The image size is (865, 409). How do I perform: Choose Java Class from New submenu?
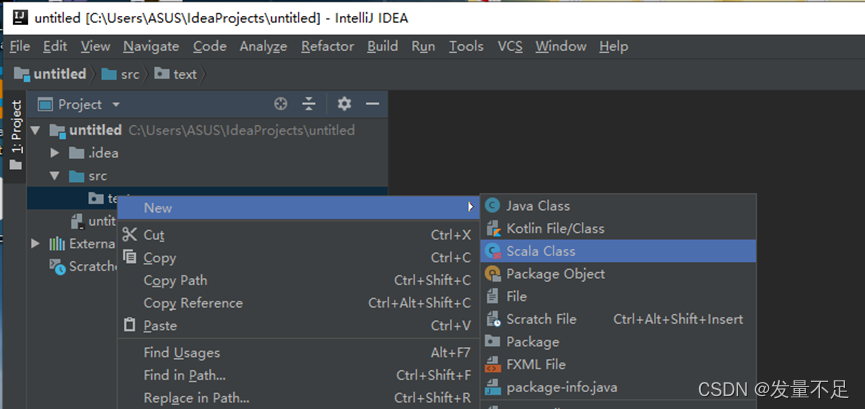(x=618, y=206)
